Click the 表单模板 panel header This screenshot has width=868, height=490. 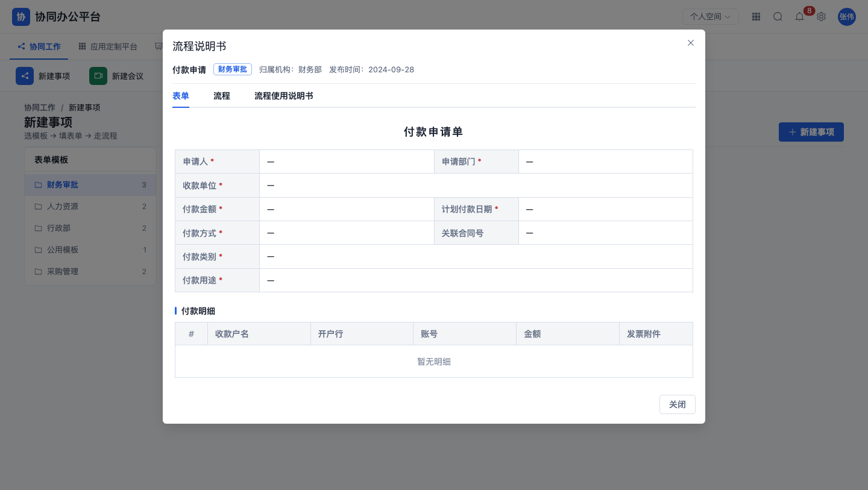(x=90, y=160)
